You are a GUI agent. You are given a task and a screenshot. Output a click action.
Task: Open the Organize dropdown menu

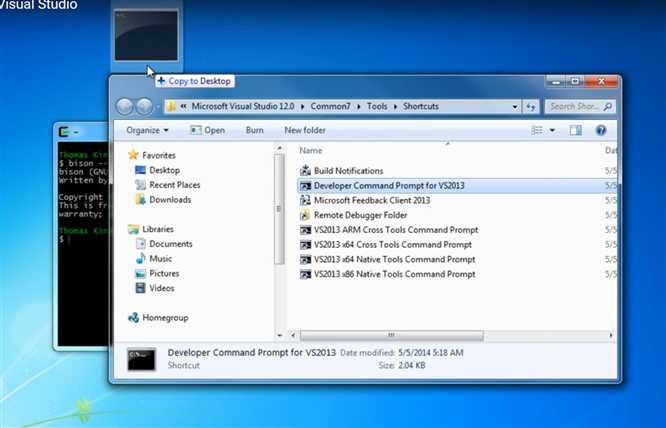[147, 130]
